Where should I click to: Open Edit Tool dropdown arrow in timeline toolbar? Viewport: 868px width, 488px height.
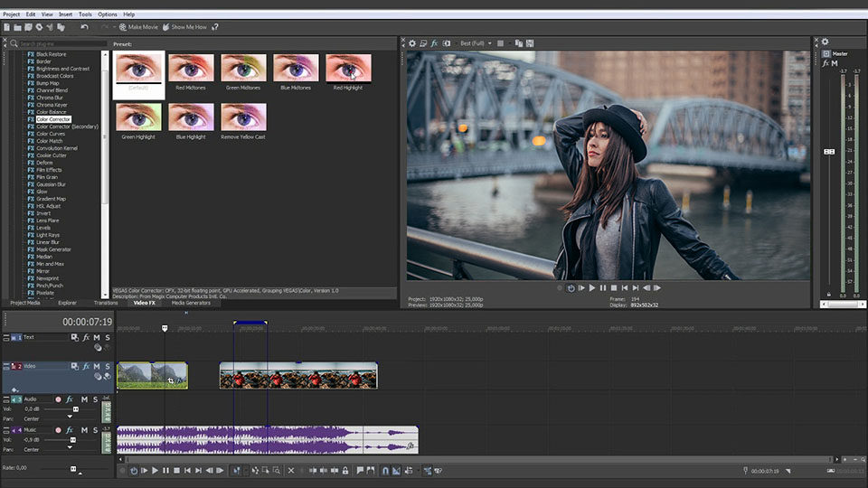(x=245, y=471)
